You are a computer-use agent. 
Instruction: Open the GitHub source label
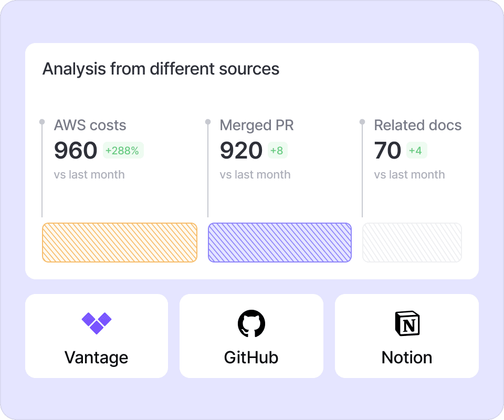(x=251, y=358)
